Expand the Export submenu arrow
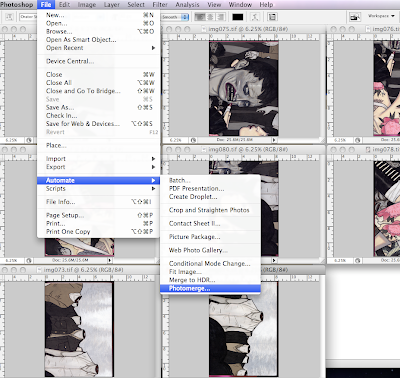400x378 pixels. point(153,167)
